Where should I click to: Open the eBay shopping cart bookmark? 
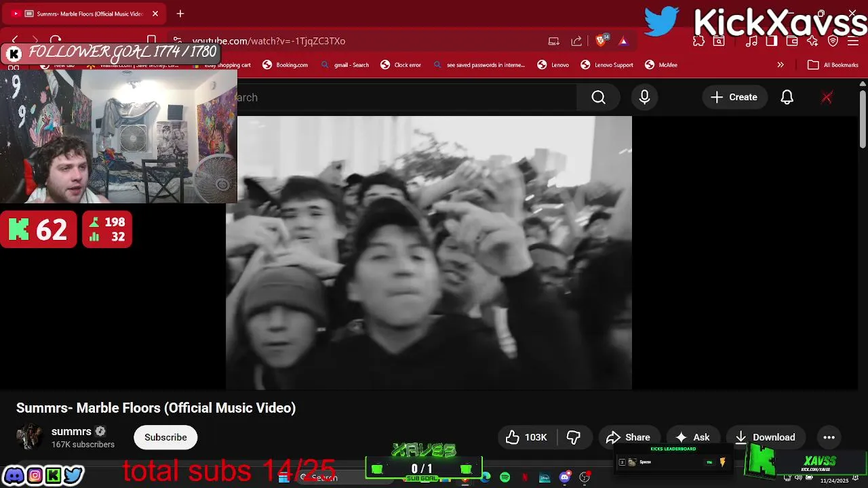coord(222,65)
